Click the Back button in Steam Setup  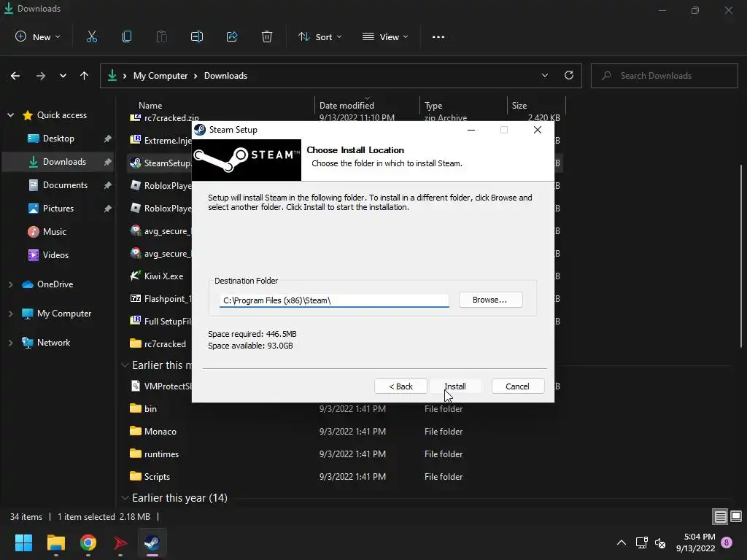tap(400, 386)
